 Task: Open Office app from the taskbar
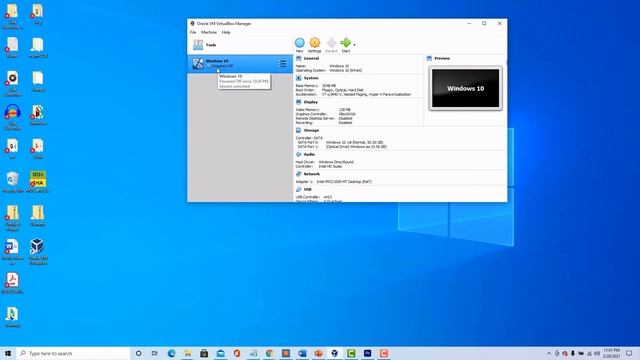(x=237, y=353)
